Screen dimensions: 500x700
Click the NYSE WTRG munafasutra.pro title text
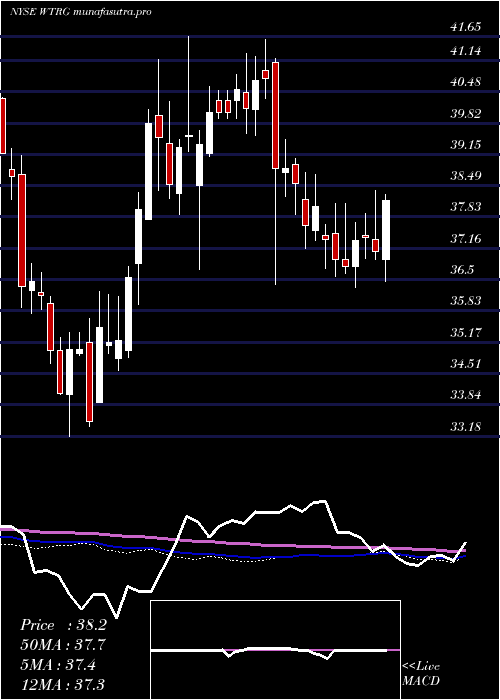click(81, 12)
